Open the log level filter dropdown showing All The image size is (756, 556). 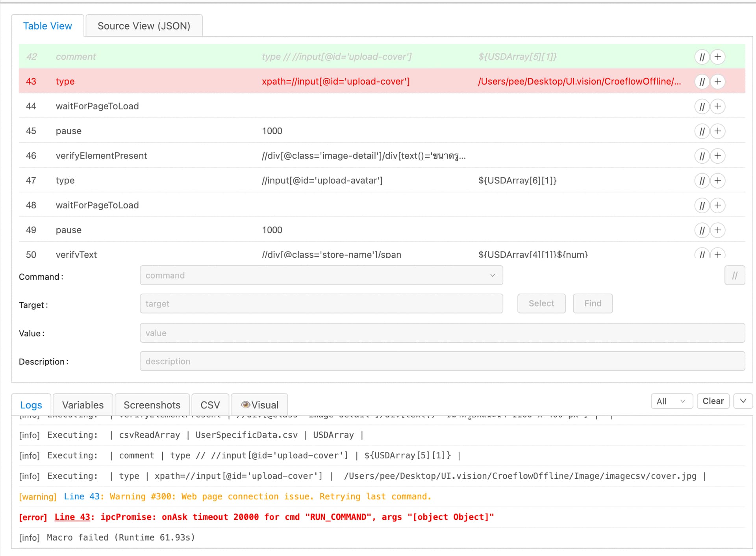[671, 401]
